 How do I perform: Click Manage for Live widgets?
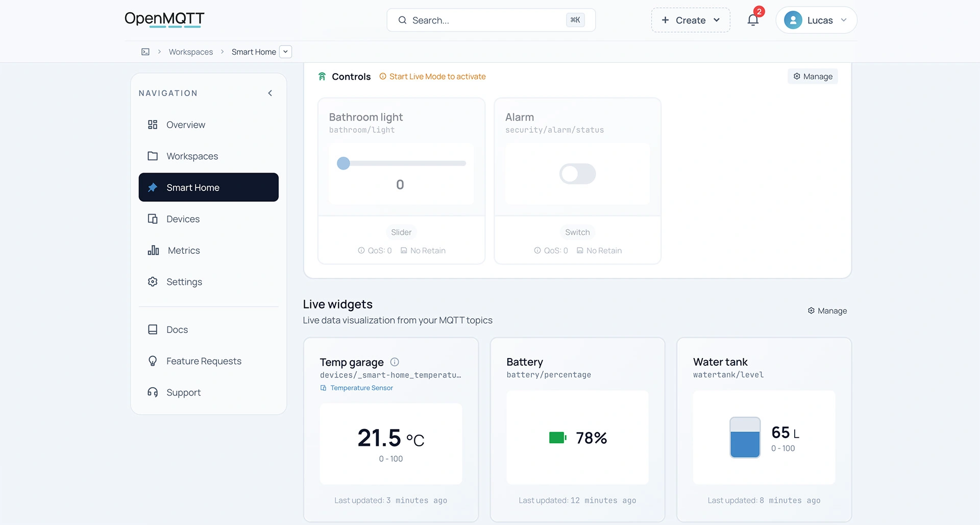(827, 311)
